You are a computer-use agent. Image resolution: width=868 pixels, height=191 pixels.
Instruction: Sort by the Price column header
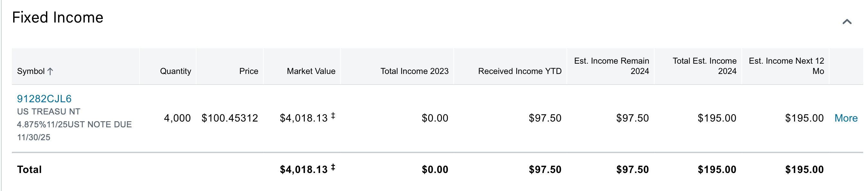248,71
